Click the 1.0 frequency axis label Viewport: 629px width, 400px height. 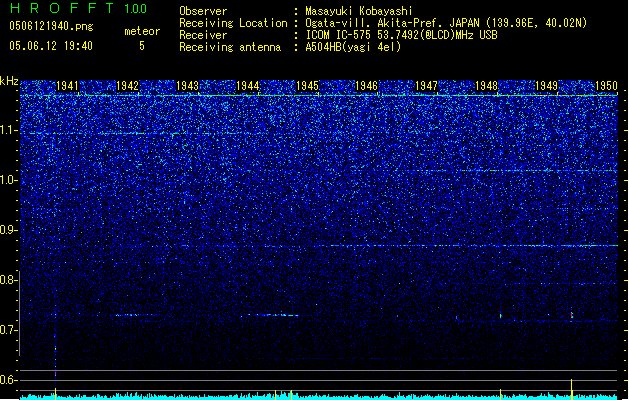click(8, 180)
